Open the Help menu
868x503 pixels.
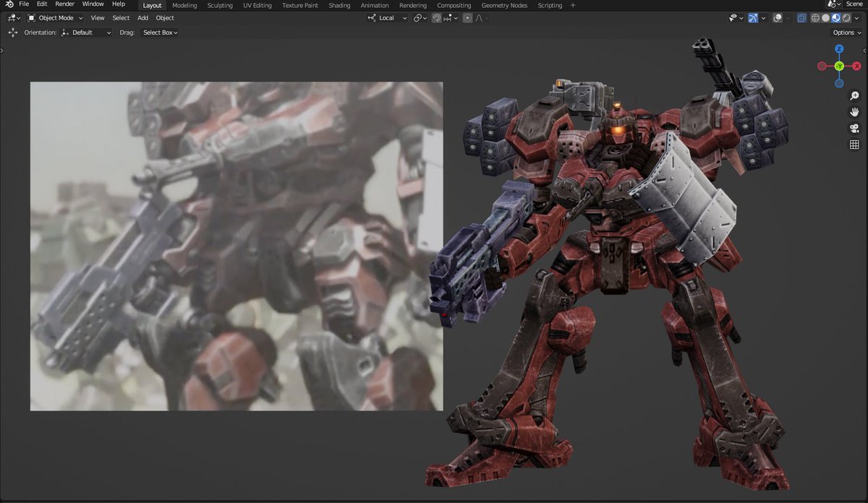pyautogui.click(x=119, y=4)
